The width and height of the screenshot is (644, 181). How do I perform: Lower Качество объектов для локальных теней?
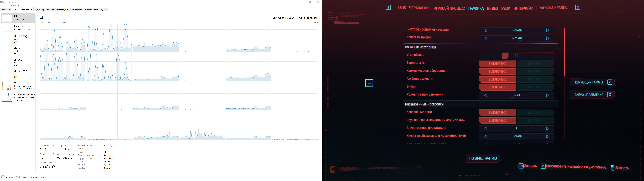pos(485,137)
